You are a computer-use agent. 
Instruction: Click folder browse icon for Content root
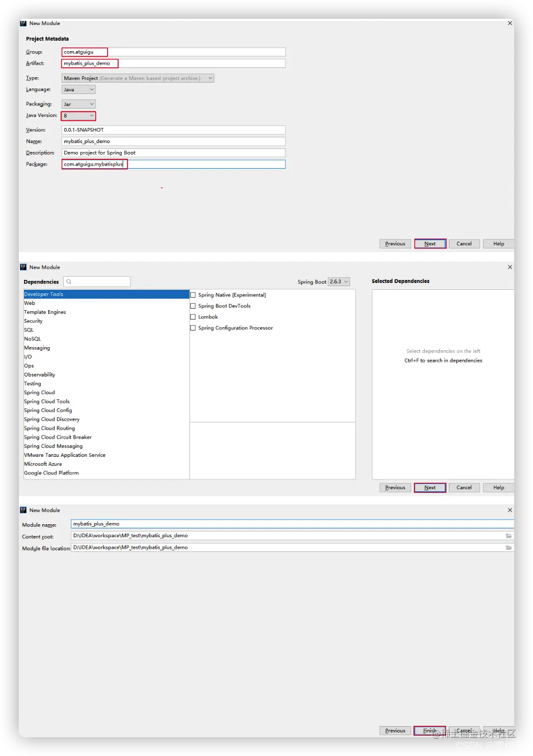(508, 536)
